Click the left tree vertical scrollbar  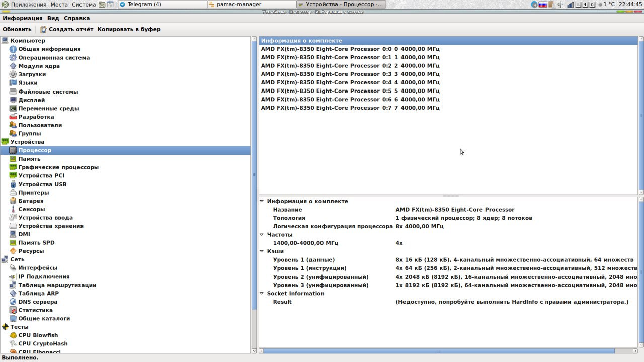coord(254,195)
